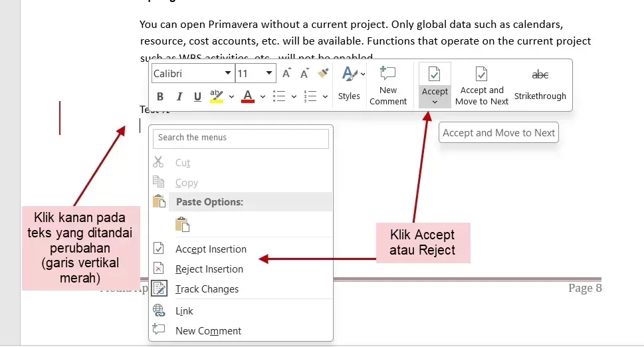The height and width of the screenshot is (347, 644).
Task: Apply bullet list formatting
Action: click(279, 97)
